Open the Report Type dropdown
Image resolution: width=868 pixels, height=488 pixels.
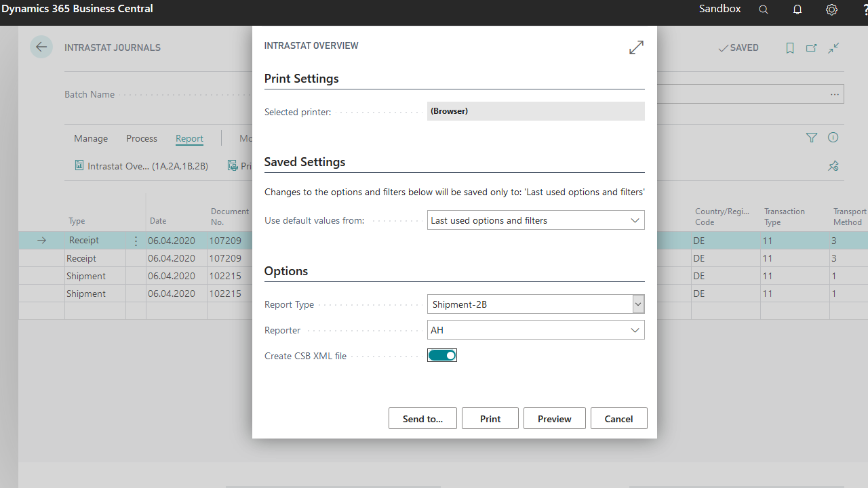637,304
